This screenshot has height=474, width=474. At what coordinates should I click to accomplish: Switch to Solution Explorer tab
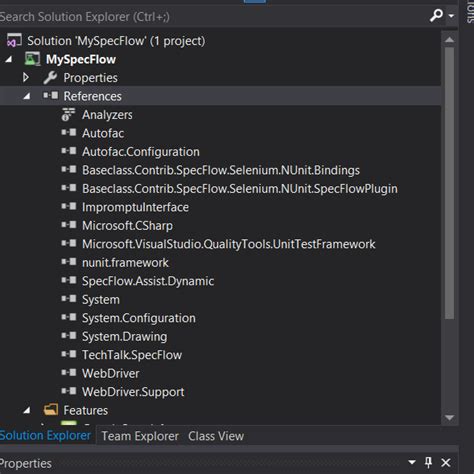(45, 435)
